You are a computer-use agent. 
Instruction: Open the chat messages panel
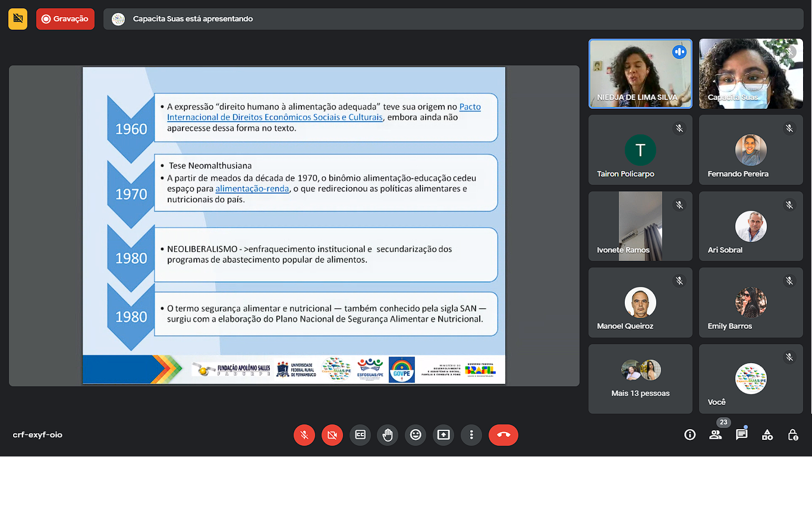[x=741, y=435]
